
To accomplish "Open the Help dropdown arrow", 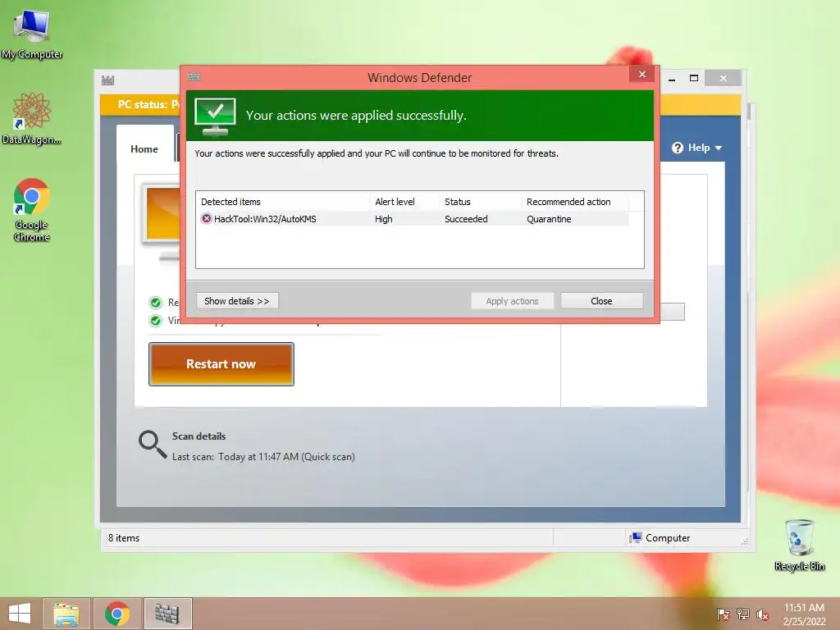I will [719, 148].
